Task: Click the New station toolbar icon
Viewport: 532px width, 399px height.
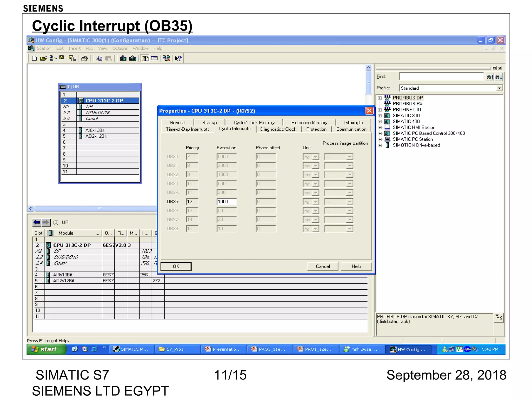Action: [34, 58]
